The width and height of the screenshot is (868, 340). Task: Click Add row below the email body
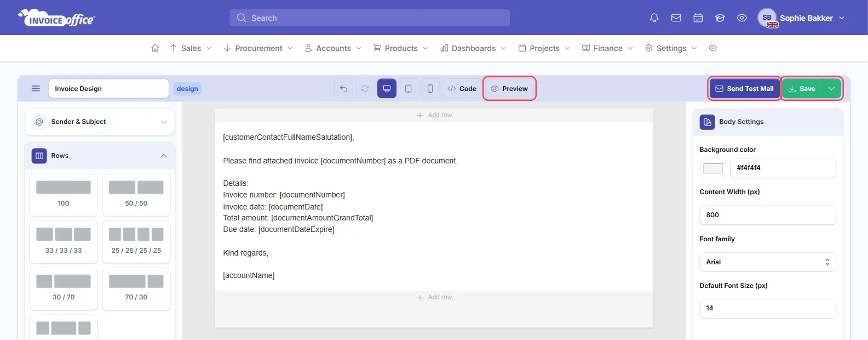434,297
